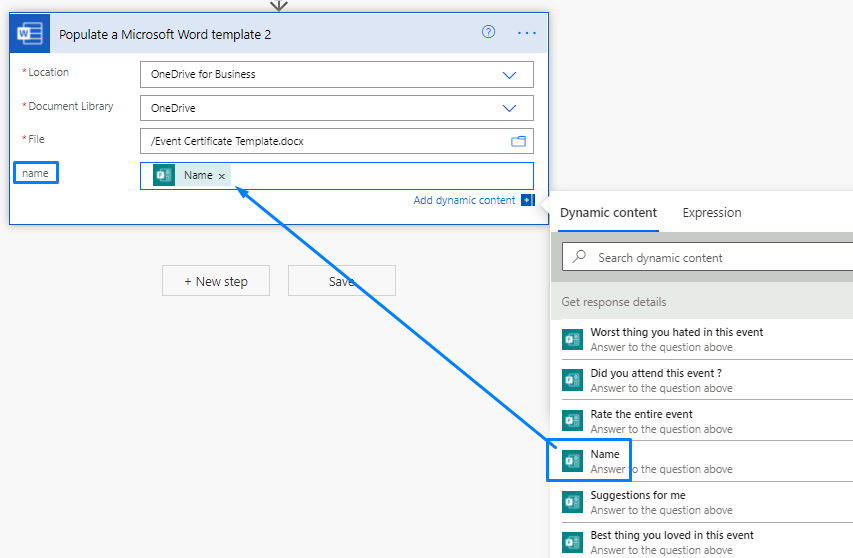Click the plus icon next to Add dynamic content
The image size is (853, 558).
coord(527,200)
